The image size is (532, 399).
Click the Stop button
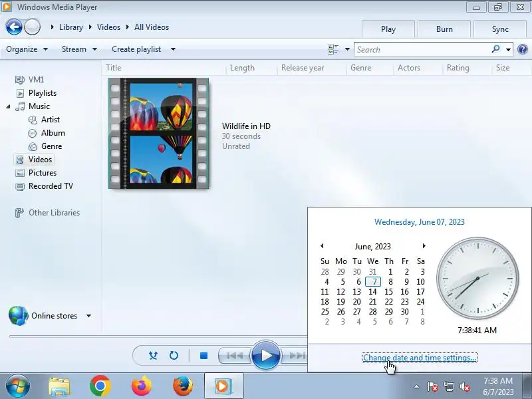click(203, 356)
